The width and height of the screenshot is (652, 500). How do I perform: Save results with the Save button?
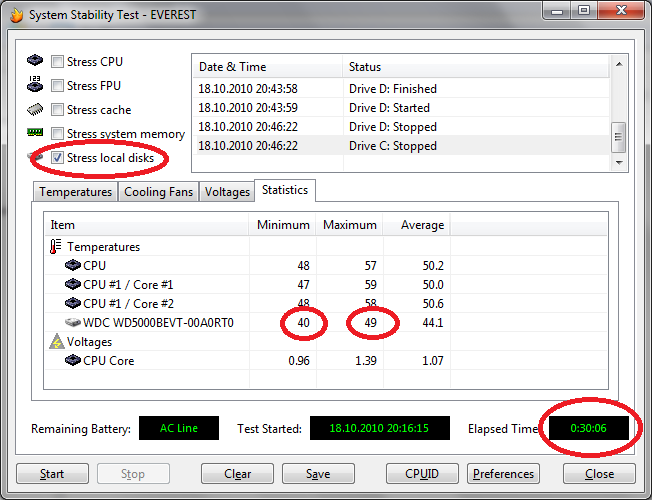[x=318, y=474]
